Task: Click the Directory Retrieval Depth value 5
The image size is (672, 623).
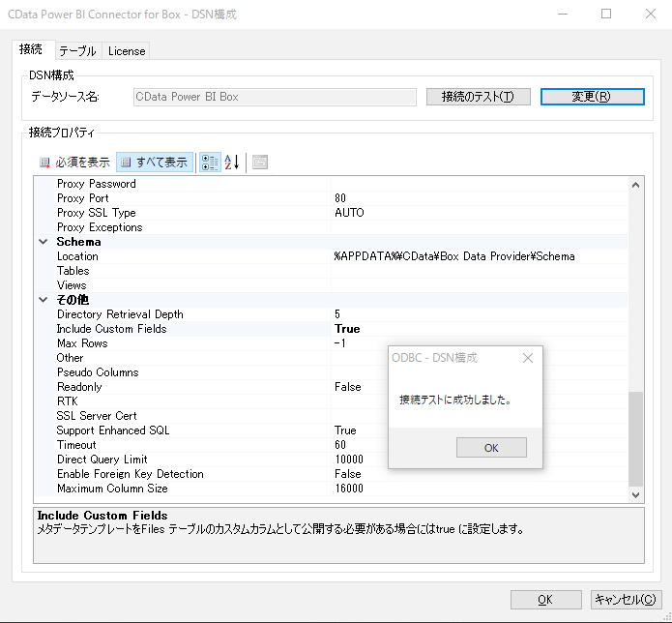Action: (x=337, y=314)
